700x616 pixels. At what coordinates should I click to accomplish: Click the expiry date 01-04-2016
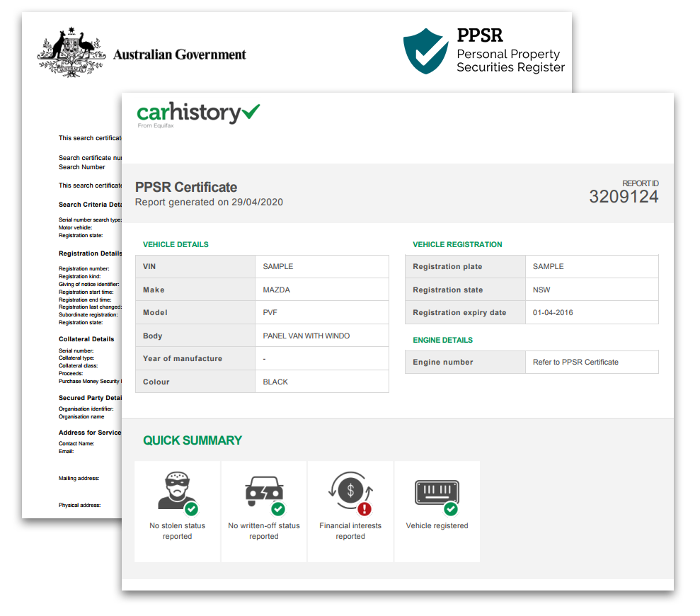pos(553,313)
